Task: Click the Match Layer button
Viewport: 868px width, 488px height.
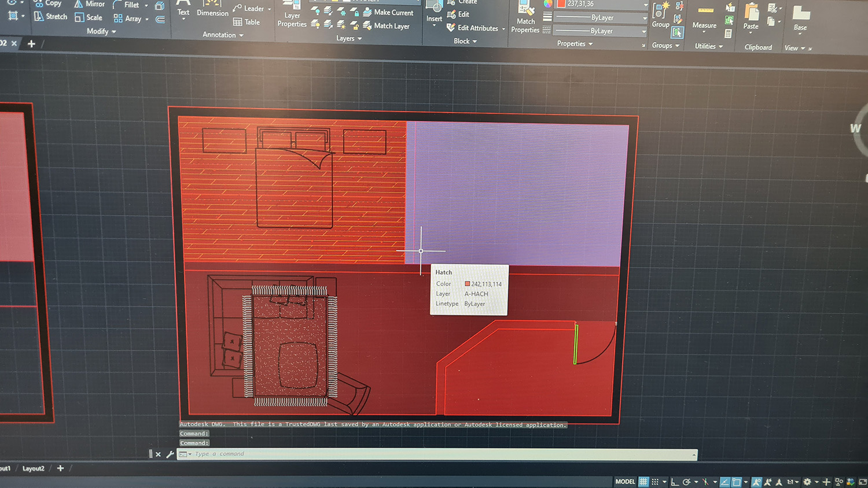Action: coord(385,26)
